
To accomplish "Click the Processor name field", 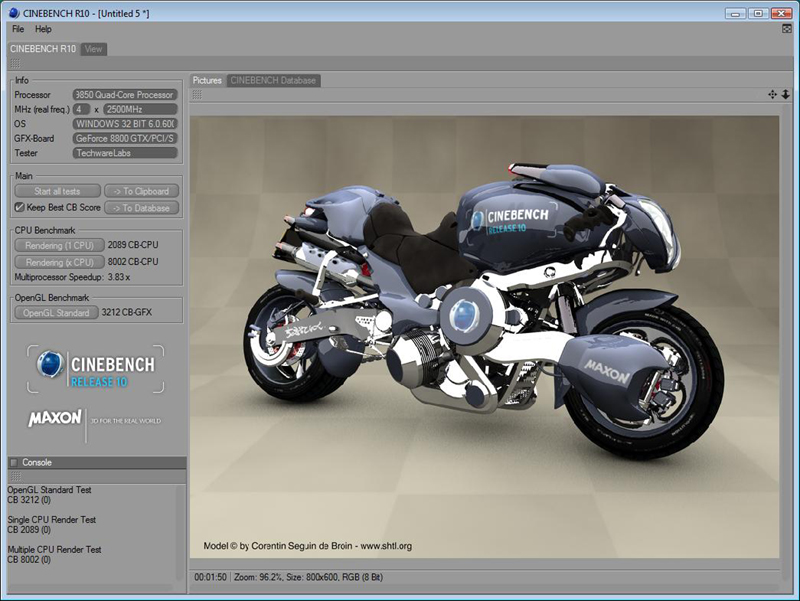I will click(x=125, y=95).
